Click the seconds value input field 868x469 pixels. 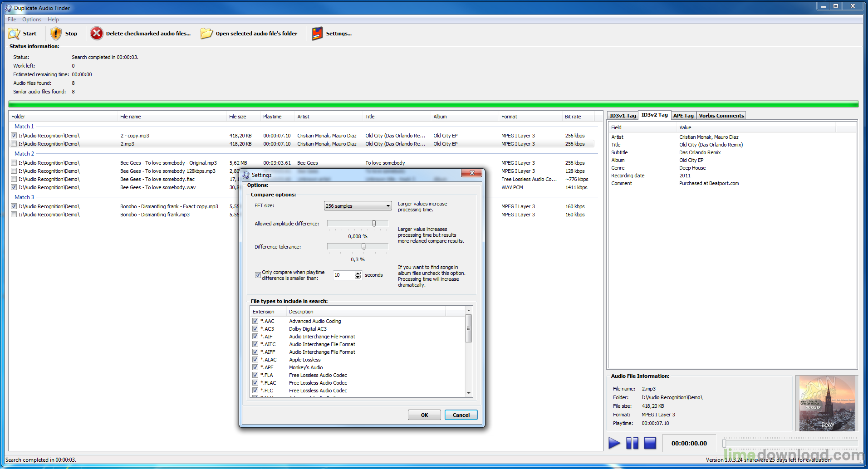click(x=343, y=275)
